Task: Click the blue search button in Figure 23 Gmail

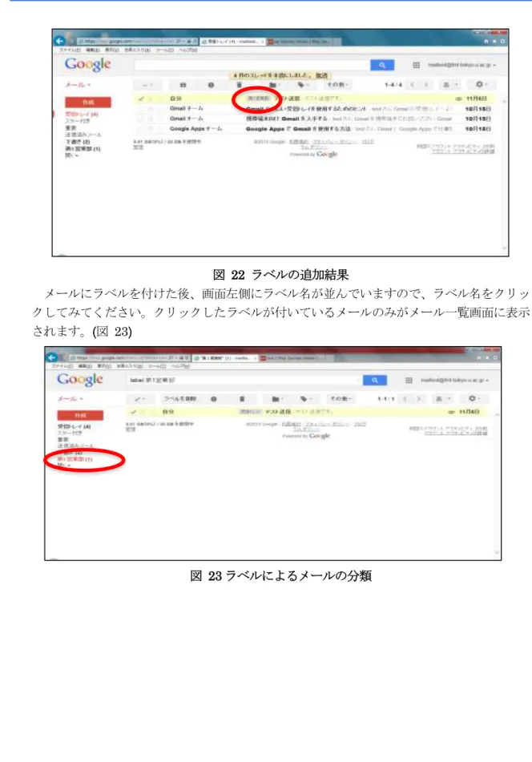Action: tap(375, 380)
